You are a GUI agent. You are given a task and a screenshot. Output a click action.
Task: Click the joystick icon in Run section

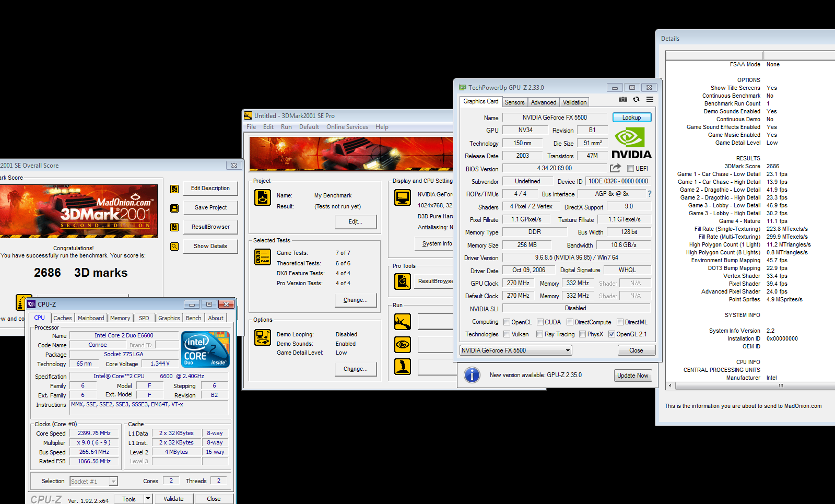coord(403,367)
